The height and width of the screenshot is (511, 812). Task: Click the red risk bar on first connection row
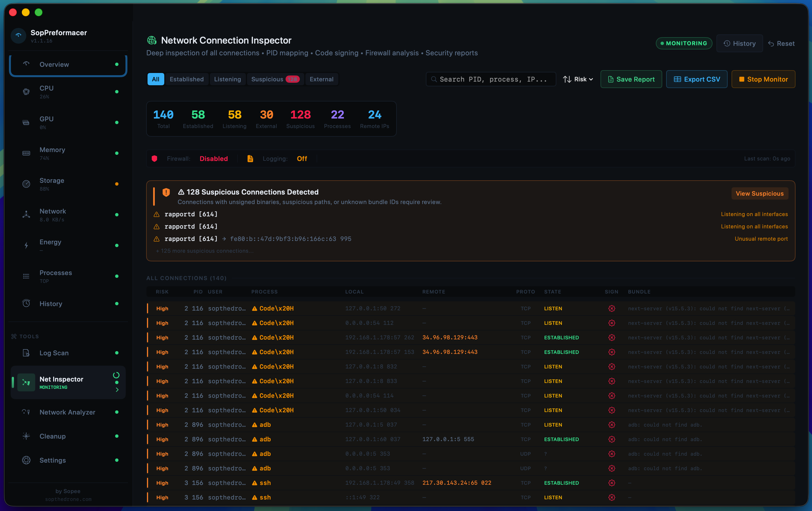[x=148, y=308]
